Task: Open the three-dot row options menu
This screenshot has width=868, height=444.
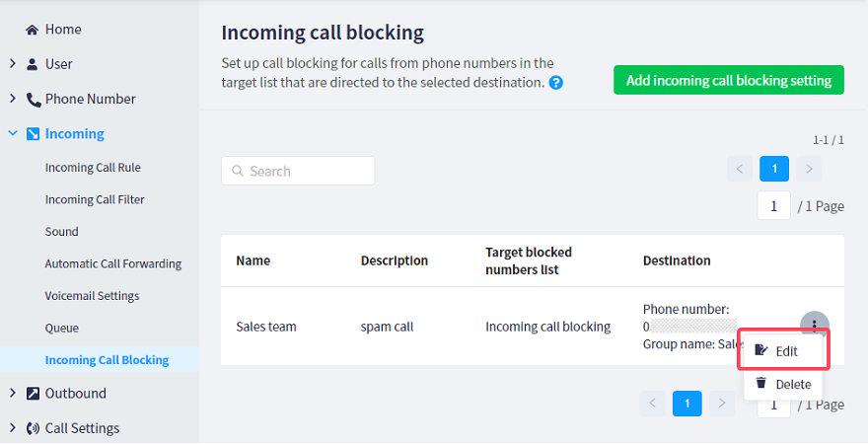Action: pos(814,325)
